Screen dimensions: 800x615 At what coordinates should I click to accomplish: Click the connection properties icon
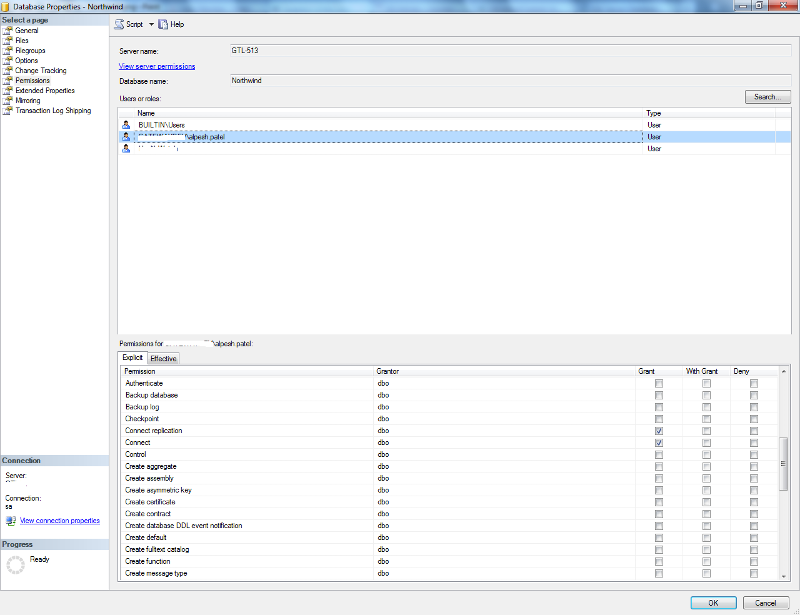point(11,521)
